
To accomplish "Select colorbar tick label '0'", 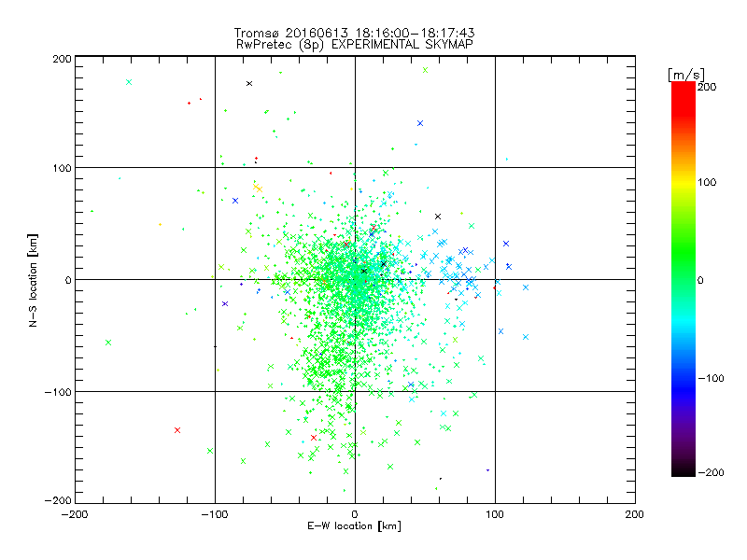I will pyautogui.click(x=700, y=280).
